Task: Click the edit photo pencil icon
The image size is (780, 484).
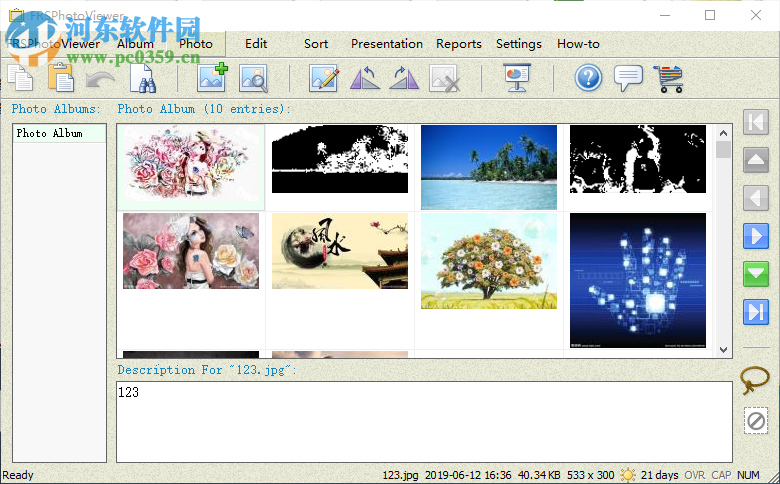Action: point(324,79)
